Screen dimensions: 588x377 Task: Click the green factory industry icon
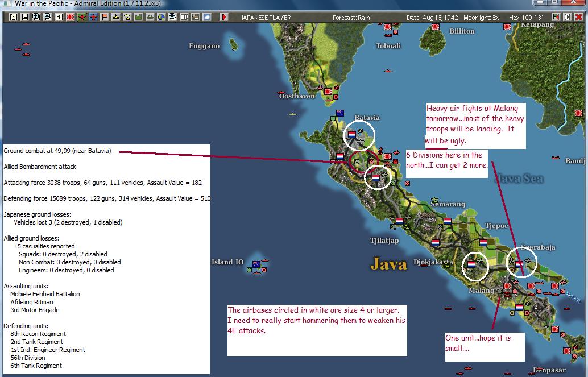click(138, 17)
